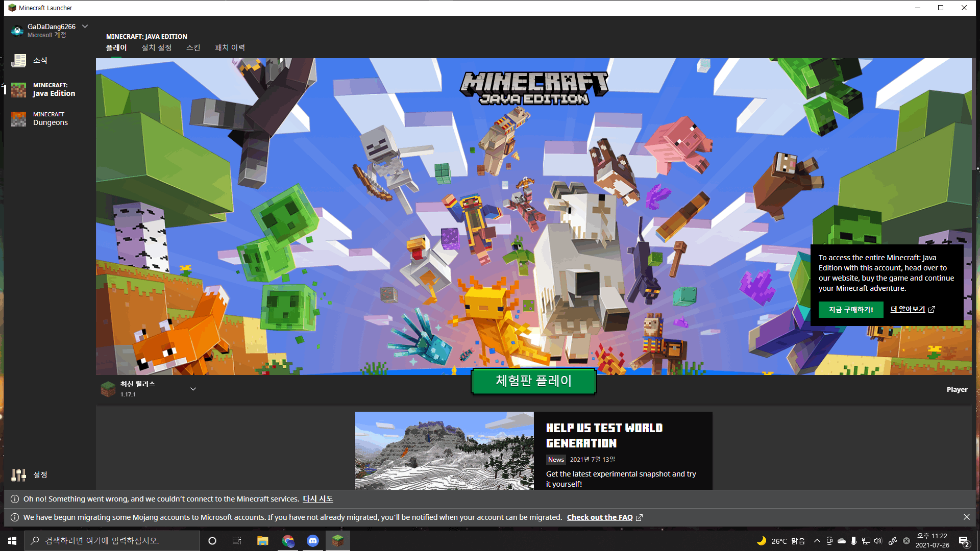Viewport: 980px width, 551px height.
Task: Click the 다시 시도 retry link
Action: [x=317, y=499]
